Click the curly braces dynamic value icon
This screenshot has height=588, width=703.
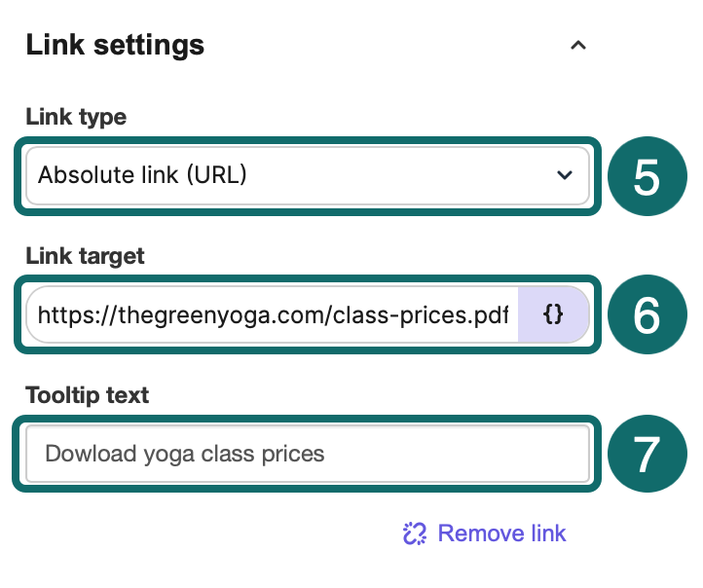coord(553,314)
